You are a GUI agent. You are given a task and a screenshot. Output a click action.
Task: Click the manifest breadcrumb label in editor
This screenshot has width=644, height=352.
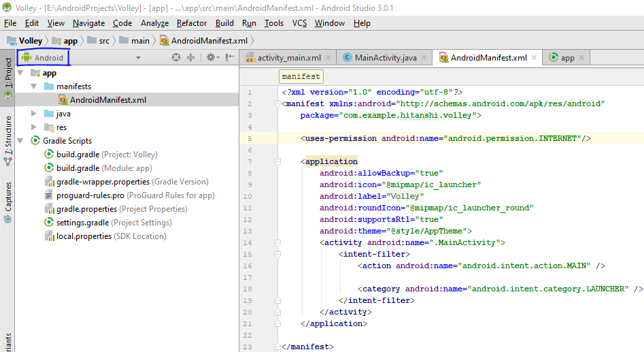click(x=300, y=77)
